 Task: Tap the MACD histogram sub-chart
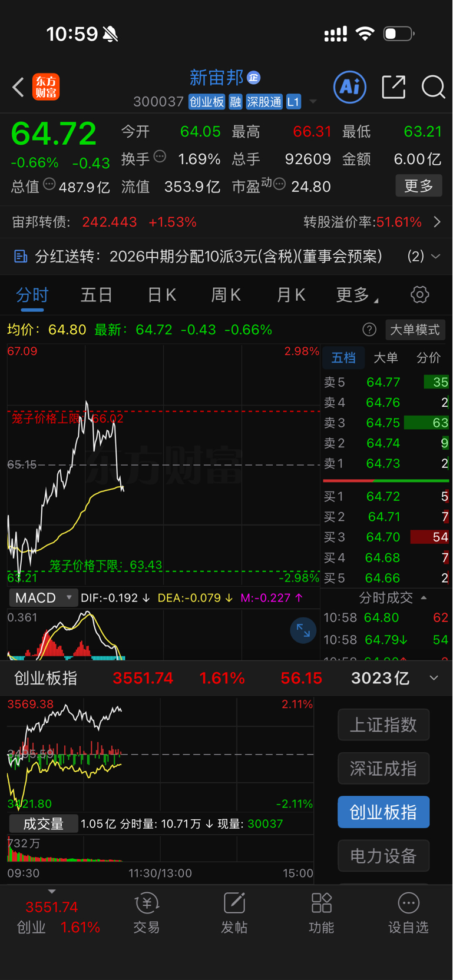163,634
